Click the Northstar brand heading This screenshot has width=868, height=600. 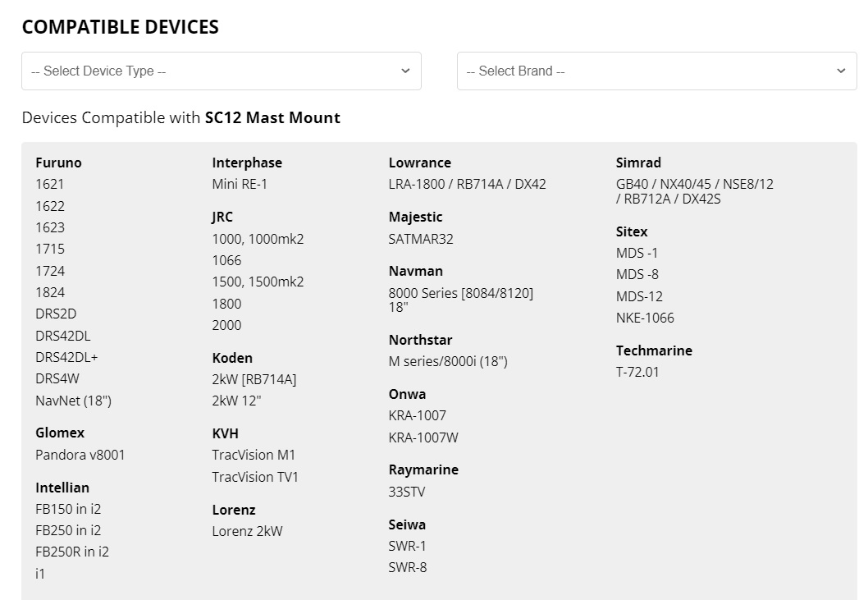[x=420, y=340]
